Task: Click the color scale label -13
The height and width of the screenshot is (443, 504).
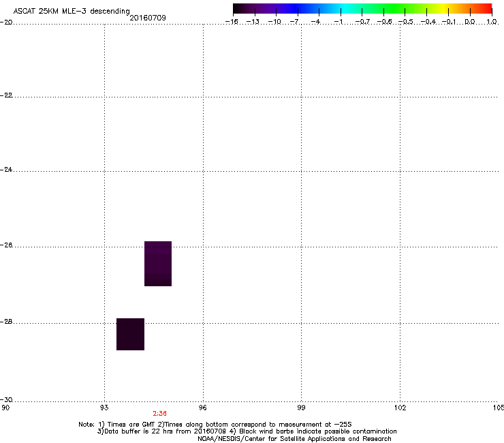Action: coord(253,22)
